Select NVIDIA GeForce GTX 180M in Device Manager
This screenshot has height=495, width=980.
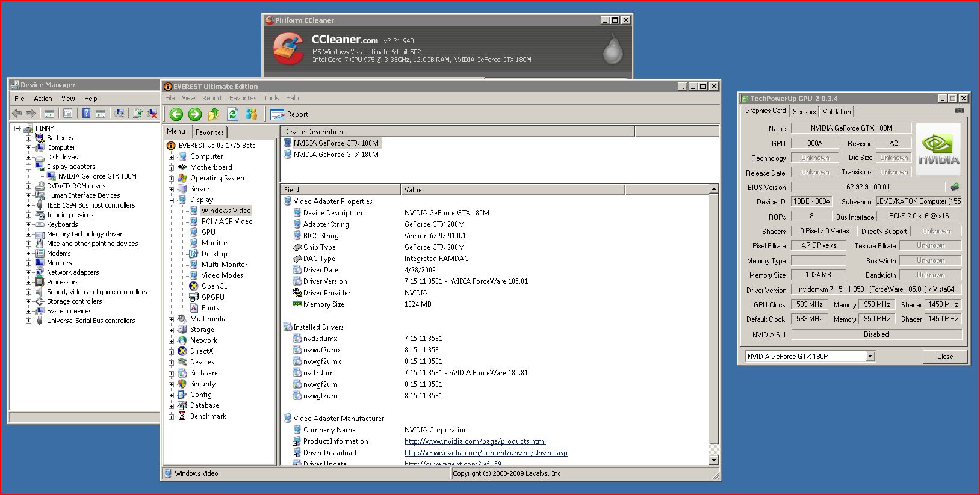(97, 176)
